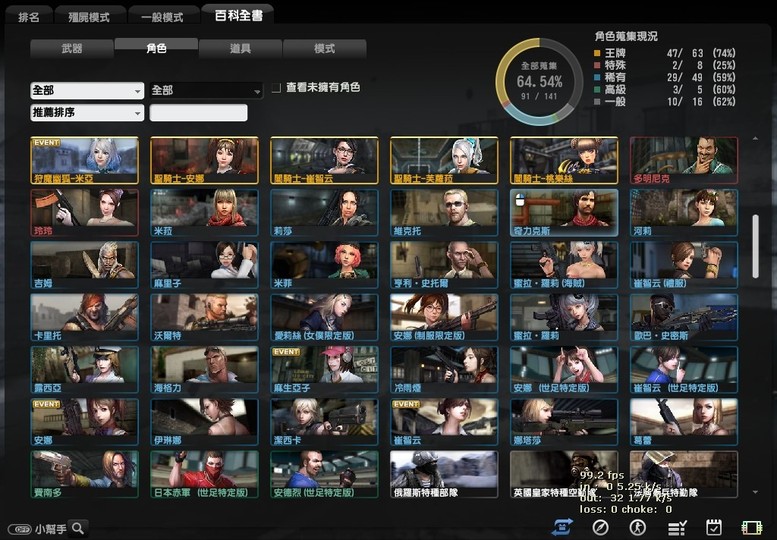Viewport: 777px width, 540px height.
Task: Open the first 全部 white dropdown
Action: point(87,91)
